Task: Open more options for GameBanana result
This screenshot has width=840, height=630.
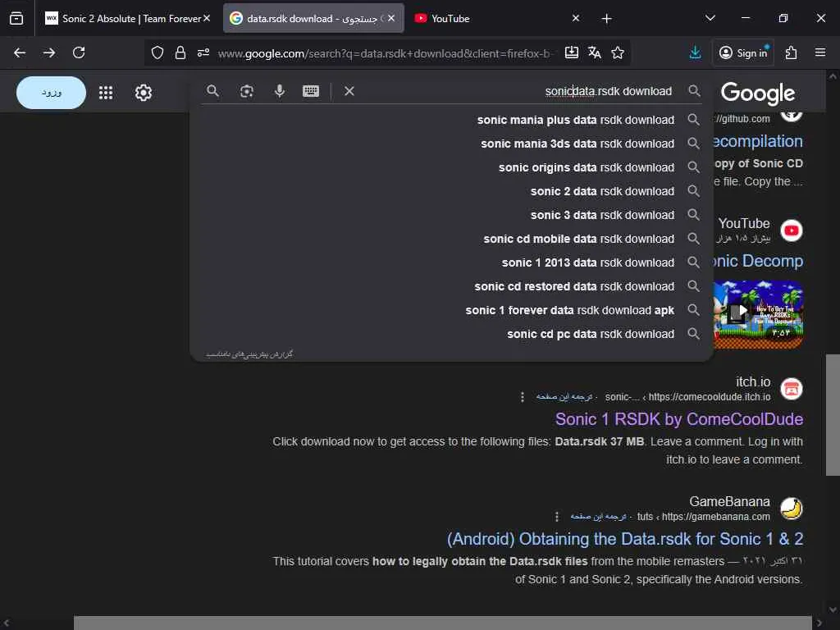Action: pyautogui.click(x=557, y=517)
